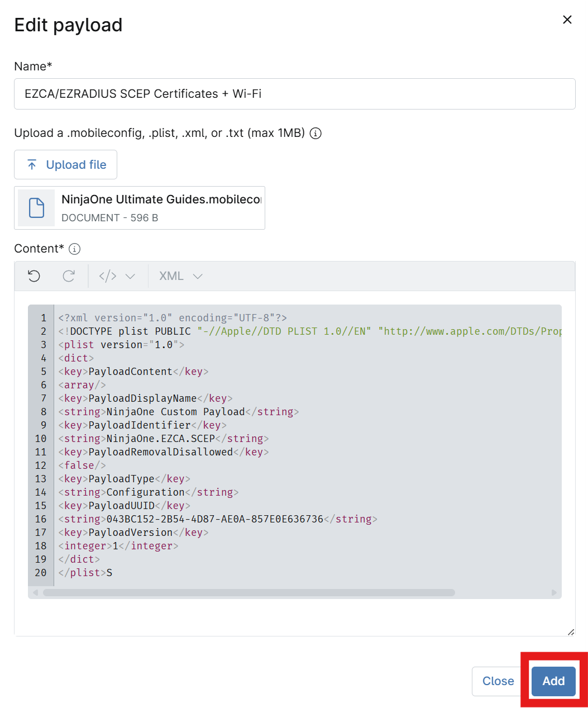This screenshot has width=588, height=708.
Task: Click the PayloadRemovalDisallowed key line
Action: 164,452
